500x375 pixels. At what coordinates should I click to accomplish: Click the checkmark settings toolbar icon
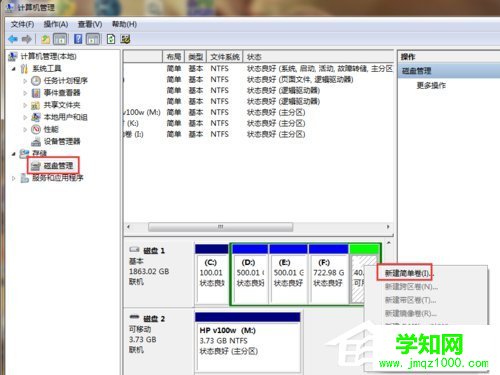point(125,39)
